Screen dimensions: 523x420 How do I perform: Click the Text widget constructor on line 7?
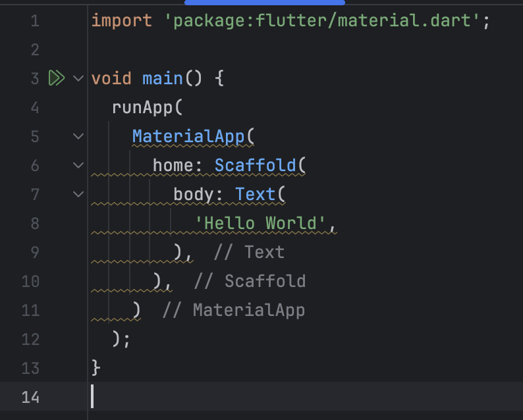[255, 194]
